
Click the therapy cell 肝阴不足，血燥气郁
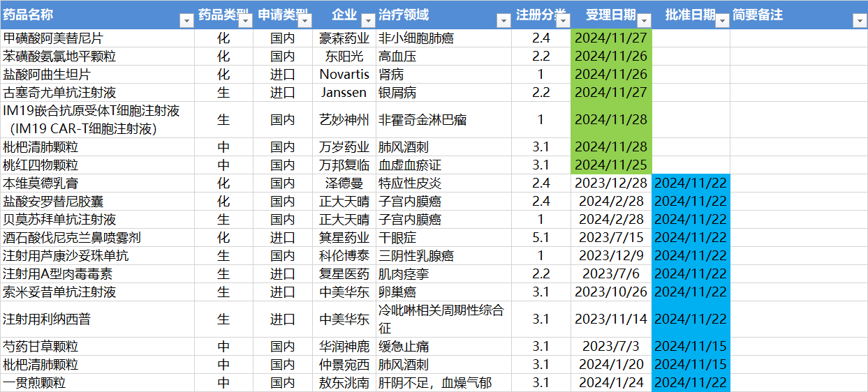pos(443,383)
